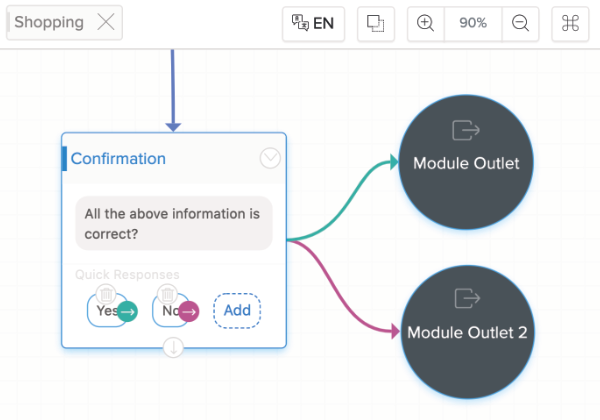Zoom out with the magnifier minus icon
This screenshot has width=600, height=420.
point(520,23)
